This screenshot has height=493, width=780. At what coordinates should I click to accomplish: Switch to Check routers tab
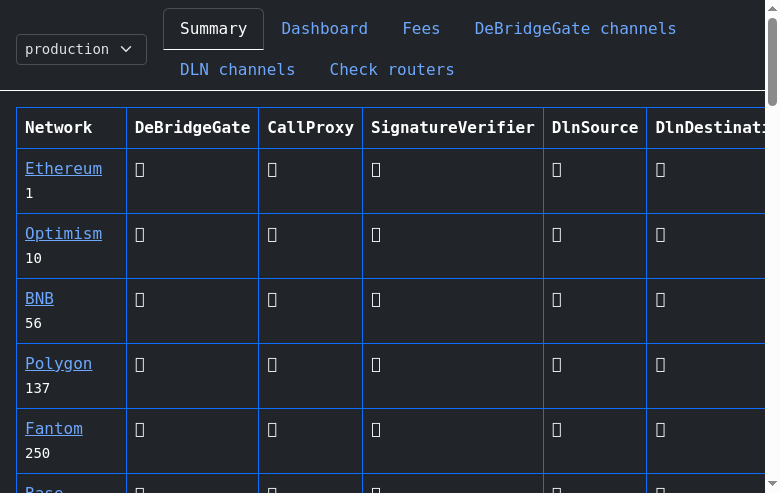coord(391,70)
